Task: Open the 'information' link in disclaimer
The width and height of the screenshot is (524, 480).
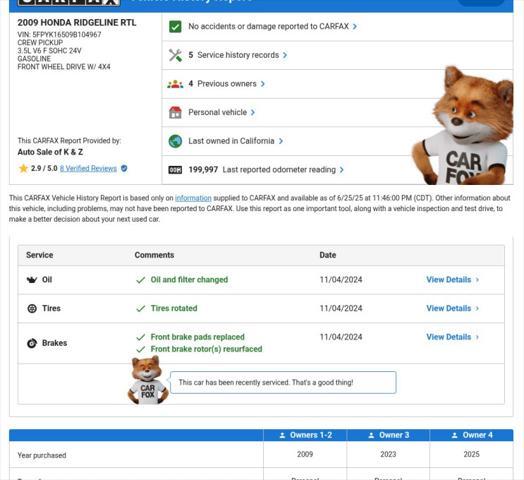Action: pos(193,198)
